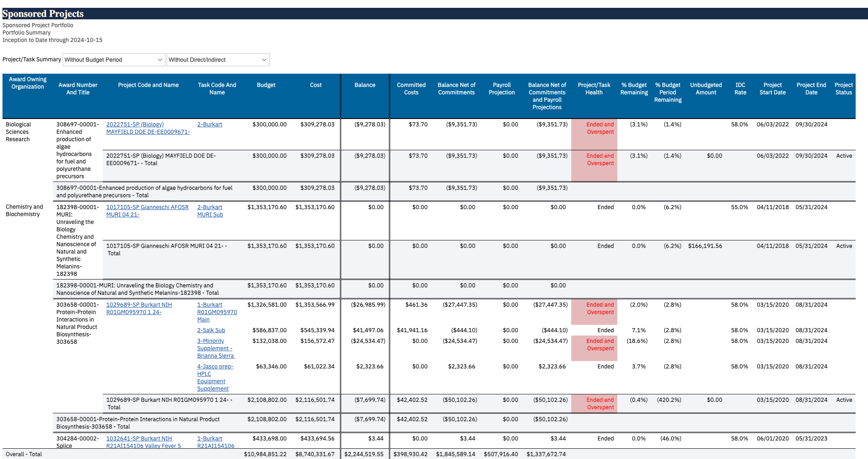Click the 2-Burkart task link for Biology
This screenshot has width=868, height=459.
pos(209,124)
